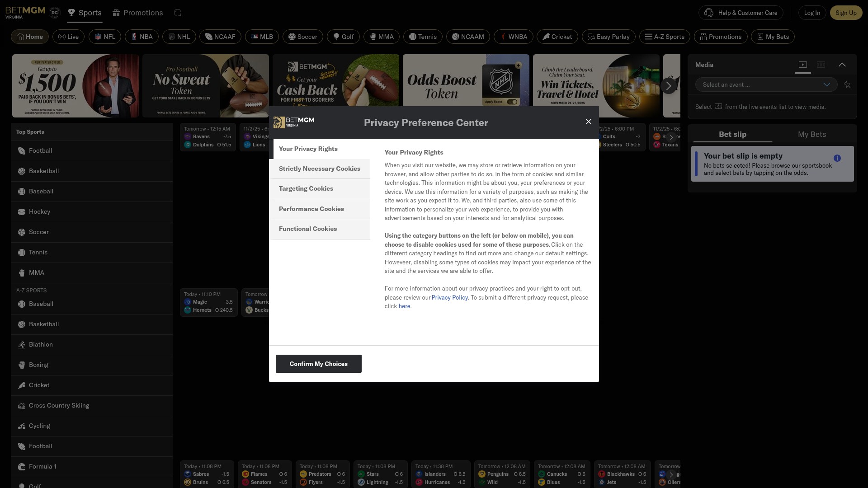Open the NCAAM pill
868x488 pixels.
point(468,37)
